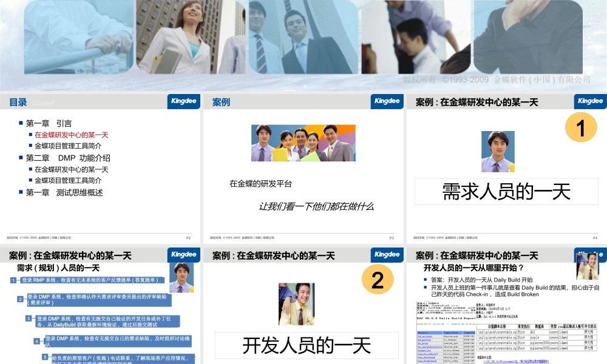Image resolution: width=607 pixels, height=364 pixels.
Task: Click 金蝶项目管理工具简介 under 第二章 DMP
Action: 68,180
